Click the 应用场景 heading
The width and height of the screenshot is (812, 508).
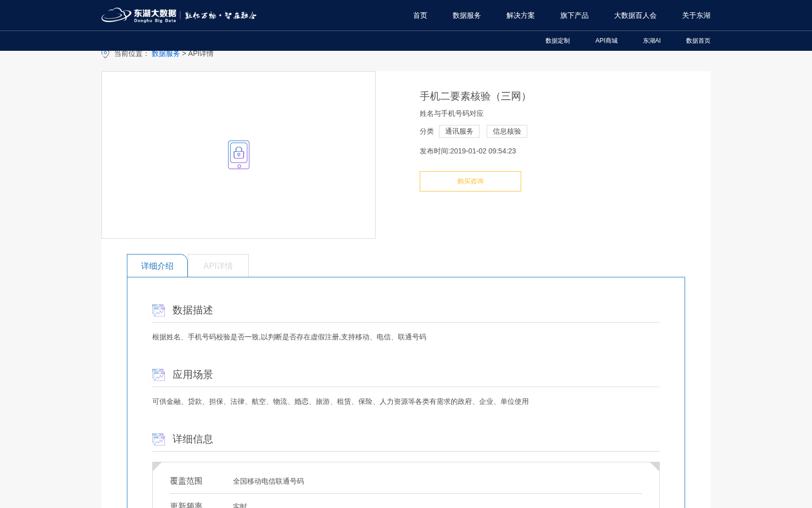coord(193,375)
